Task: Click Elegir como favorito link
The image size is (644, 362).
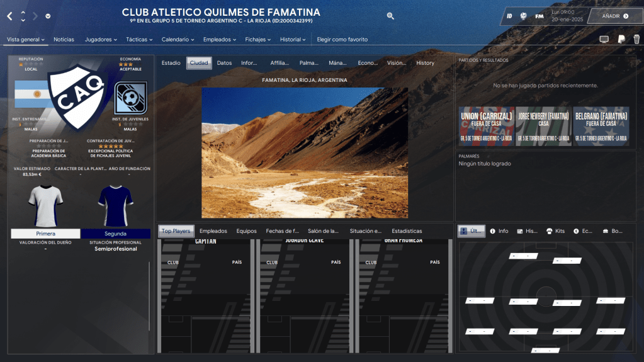Action: click(x=342, y=40)
